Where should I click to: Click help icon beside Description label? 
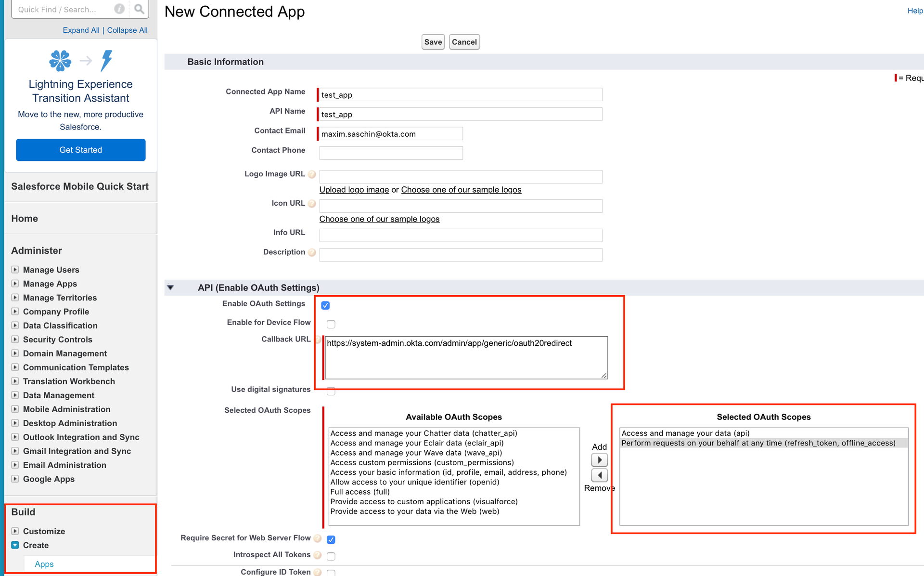(x=312, y=252)
